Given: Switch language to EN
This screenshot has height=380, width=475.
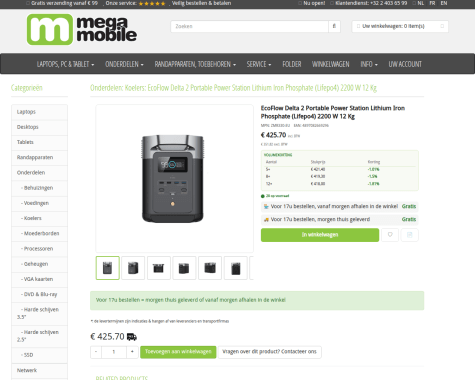Looking at the screenshot, I should [444, 3].
